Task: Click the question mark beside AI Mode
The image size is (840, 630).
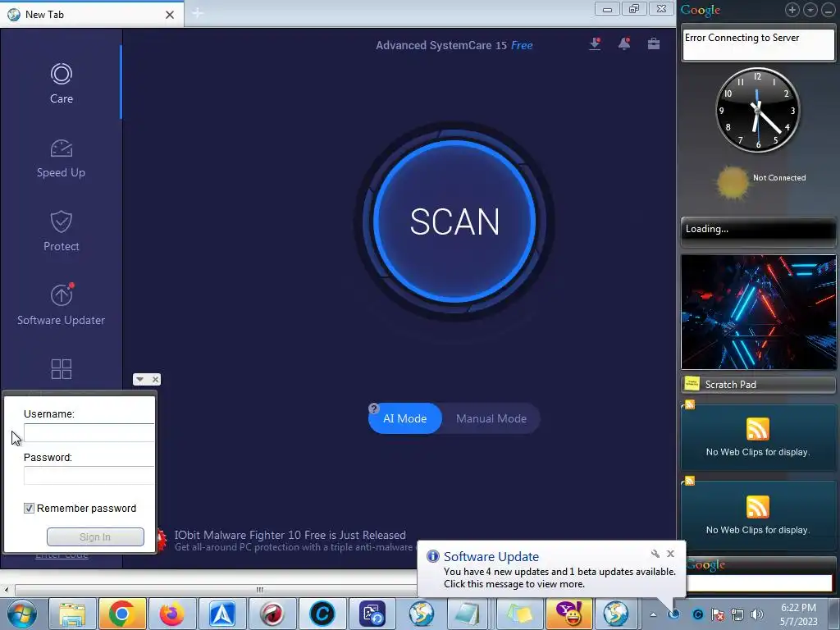Action: (374, 409)
